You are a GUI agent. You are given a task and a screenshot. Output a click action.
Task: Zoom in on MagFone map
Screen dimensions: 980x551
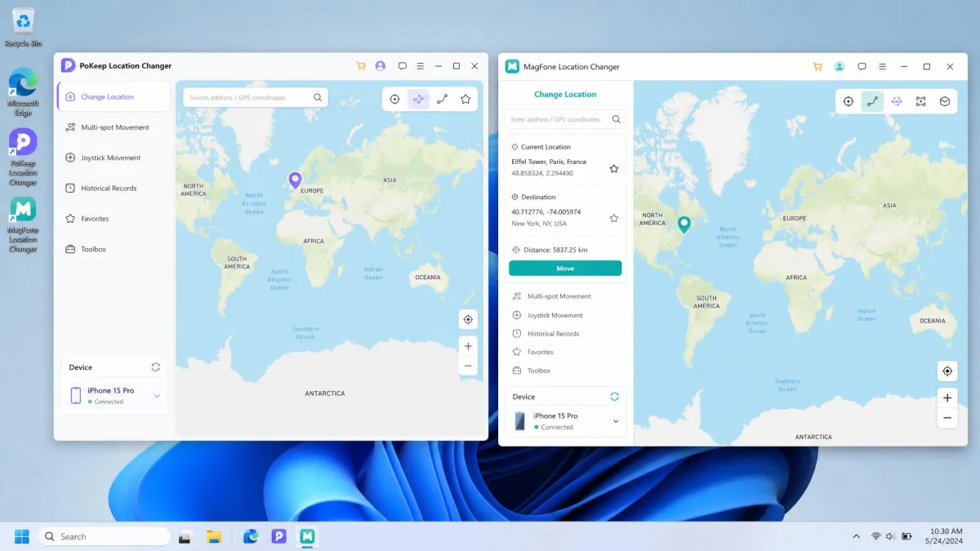tap(947, 398)
